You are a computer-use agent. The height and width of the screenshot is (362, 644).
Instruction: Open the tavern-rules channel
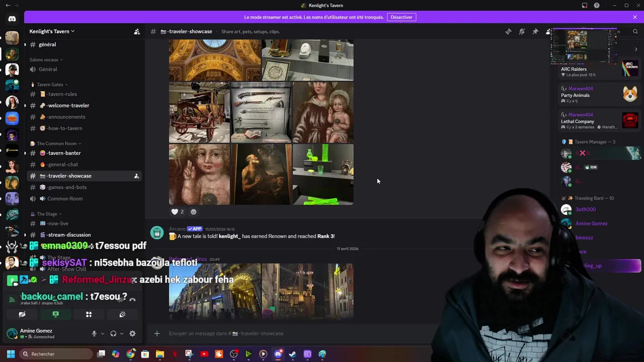[84, 94]
